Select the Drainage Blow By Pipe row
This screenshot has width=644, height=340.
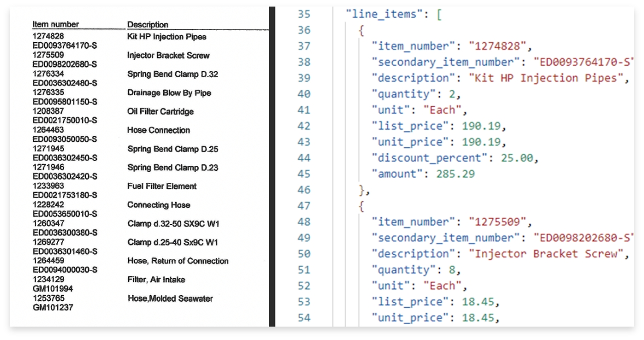[x=169, y=93]
